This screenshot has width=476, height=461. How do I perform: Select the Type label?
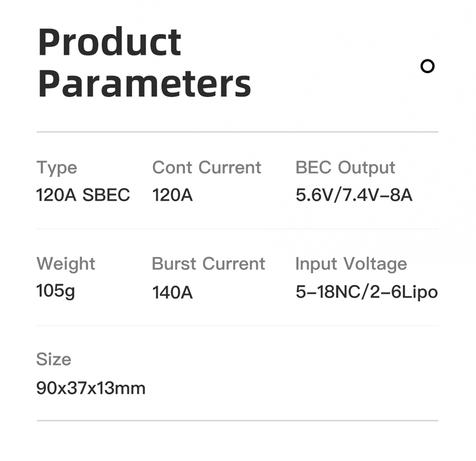[57, 168]
